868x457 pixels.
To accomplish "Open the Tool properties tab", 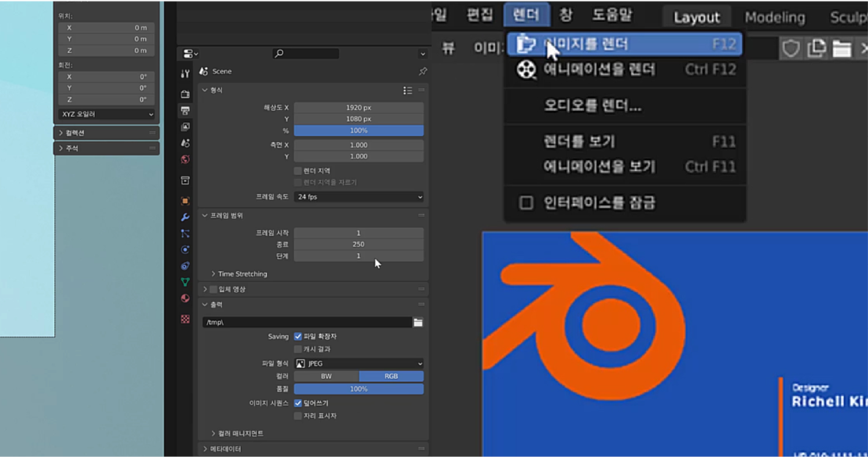I will point(185,73).
